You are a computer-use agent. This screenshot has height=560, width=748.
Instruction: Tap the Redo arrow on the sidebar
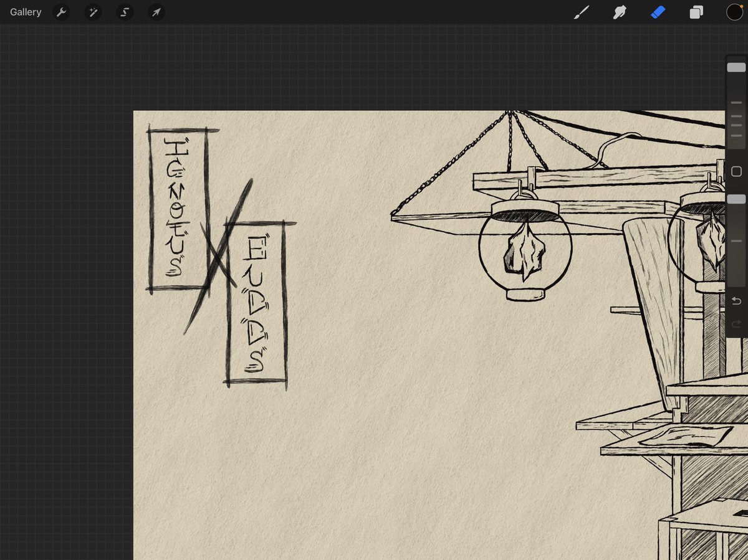pos(736,323)
